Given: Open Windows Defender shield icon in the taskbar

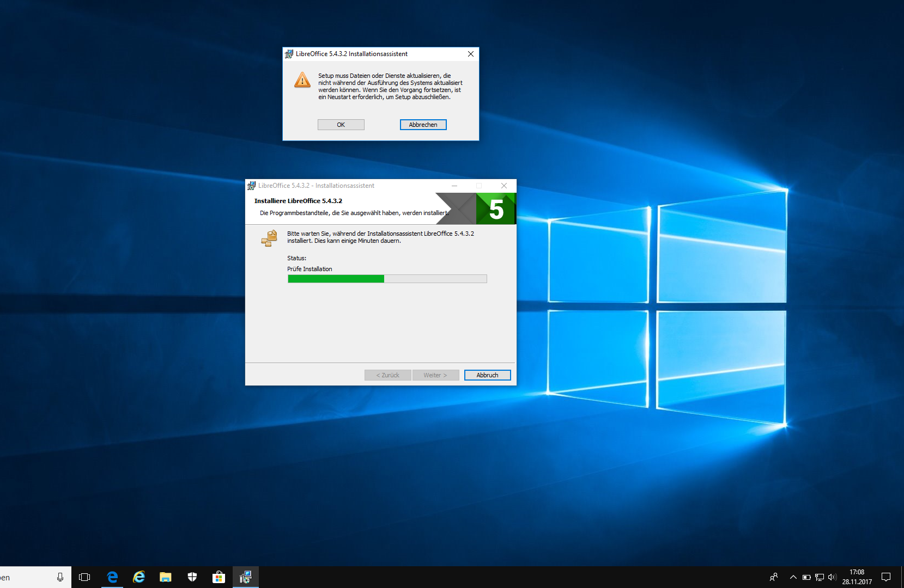Looking at the screenshot, I should tap(192, 577).
